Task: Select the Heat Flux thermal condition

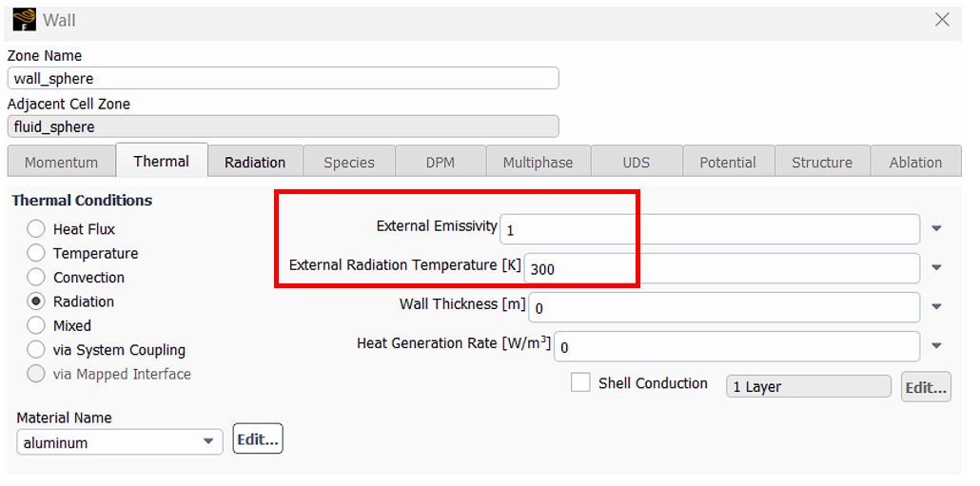Action: point(36,229)
